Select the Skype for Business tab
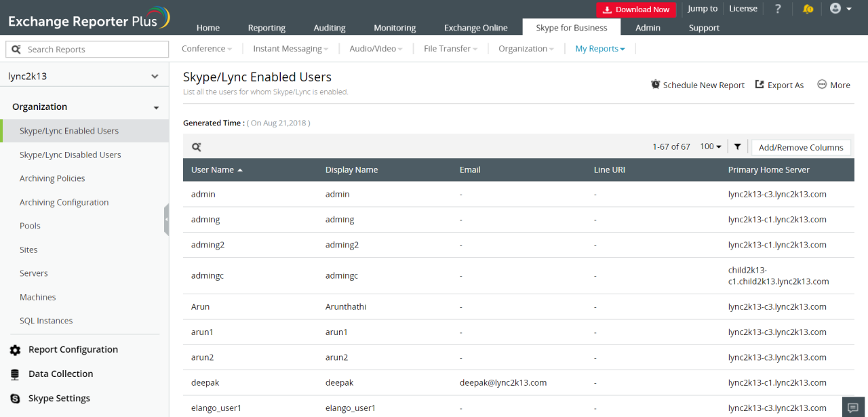This screenshot has height=417, width=868. [x=572, y=27]
